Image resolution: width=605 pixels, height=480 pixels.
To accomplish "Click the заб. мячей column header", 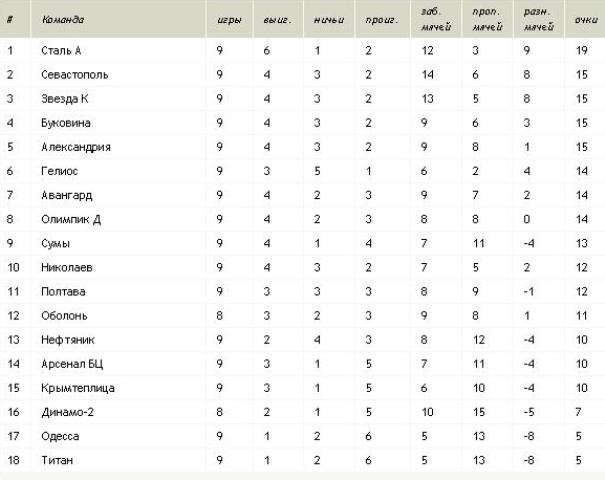I will point(436,19).
